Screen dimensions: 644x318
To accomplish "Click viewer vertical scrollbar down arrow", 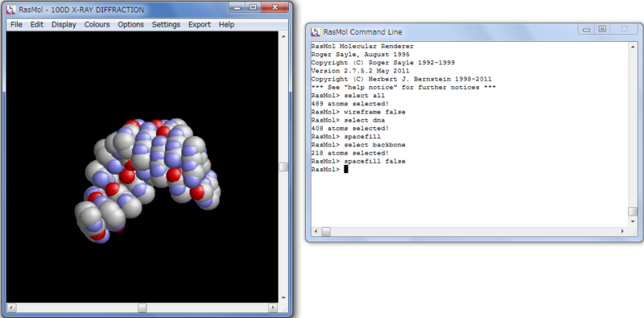I will point(283,299).
